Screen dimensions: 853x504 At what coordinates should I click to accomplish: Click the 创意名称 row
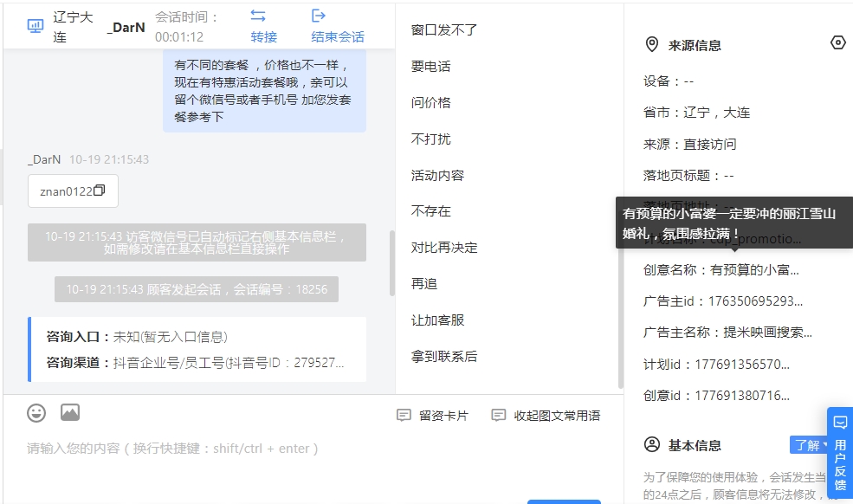pos(721,270)
